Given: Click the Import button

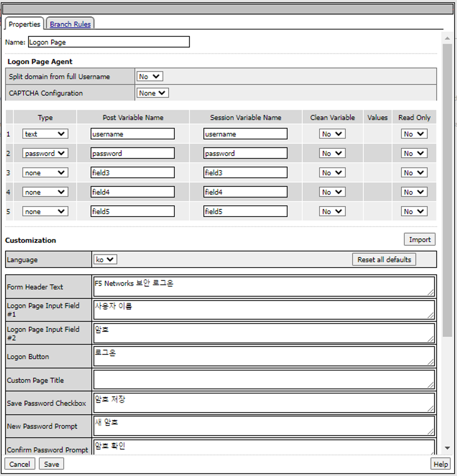Looking at the screenshot, I should click(x=420, y=239).
